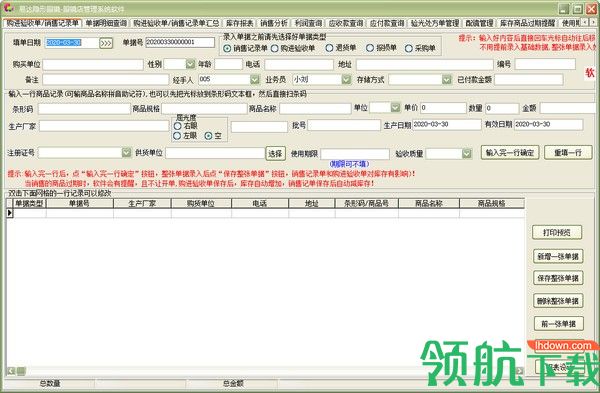Click the 单据号 input field
The width and height of the screenshot is (600, 393).
click(180, 42)
